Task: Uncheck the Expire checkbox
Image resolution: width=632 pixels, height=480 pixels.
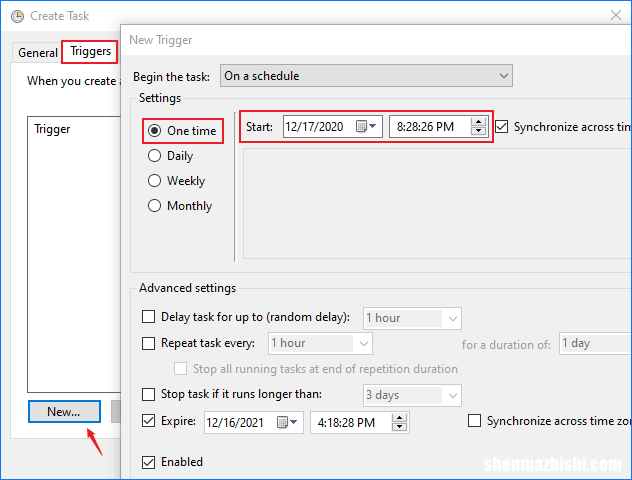Action: pyautogui.click(x=148, y=421)
